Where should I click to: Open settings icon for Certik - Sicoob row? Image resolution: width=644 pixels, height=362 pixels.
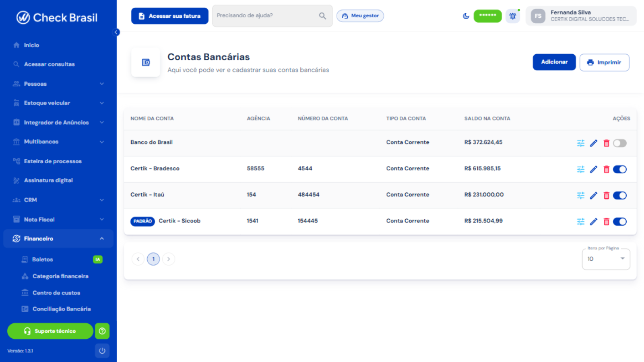pos(580,222)
